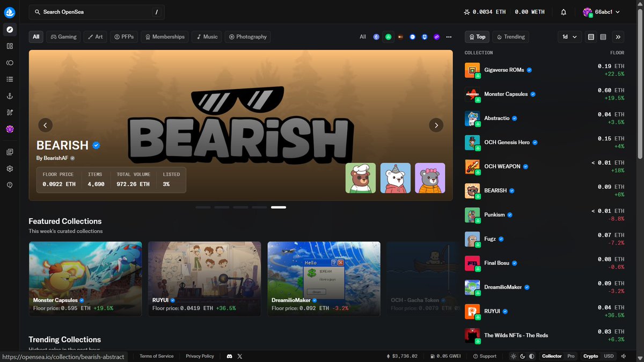Select the All category tab

click(36, 37)
